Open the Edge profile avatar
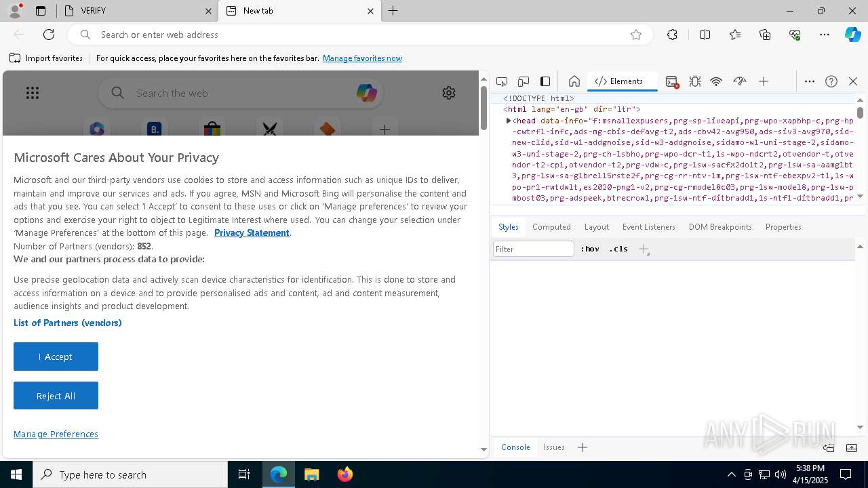This screenshot has height=488, width=868. click(15, 11)
